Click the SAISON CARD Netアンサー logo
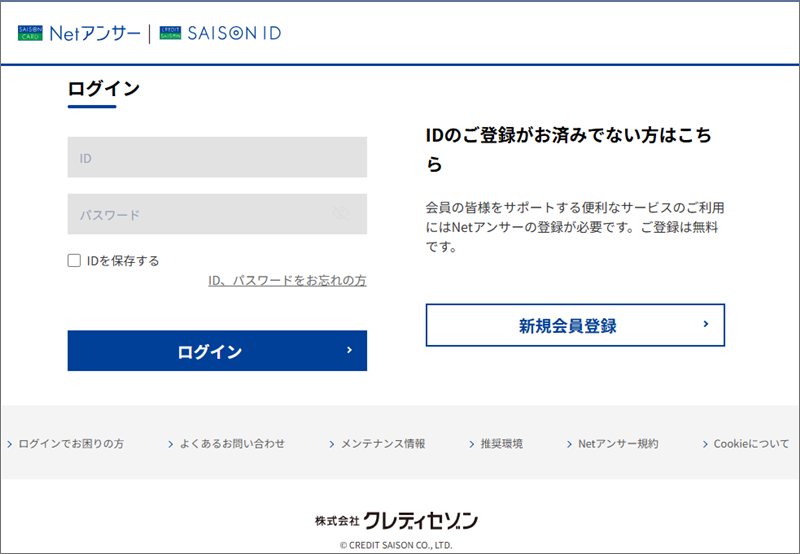This screenshot has width=800, height=554. point(79,34)
